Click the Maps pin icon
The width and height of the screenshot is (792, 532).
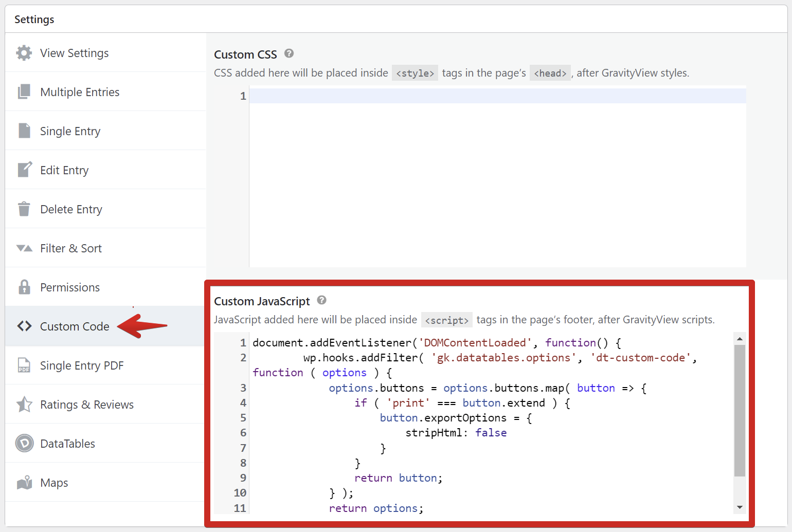(x=24, y=482)
